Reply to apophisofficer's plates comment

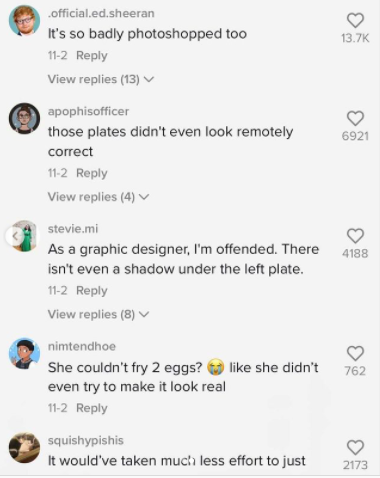click(x=92, y=173)
